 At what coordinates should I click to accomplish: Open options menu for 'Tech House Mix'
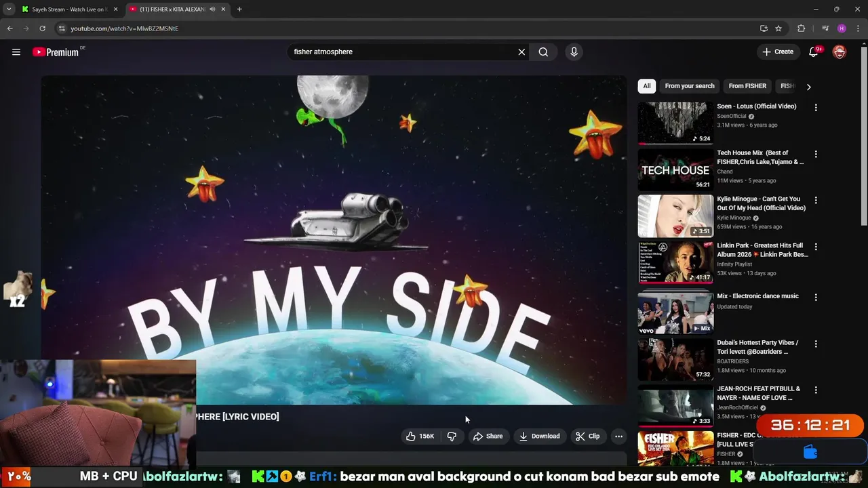(816, 154)
